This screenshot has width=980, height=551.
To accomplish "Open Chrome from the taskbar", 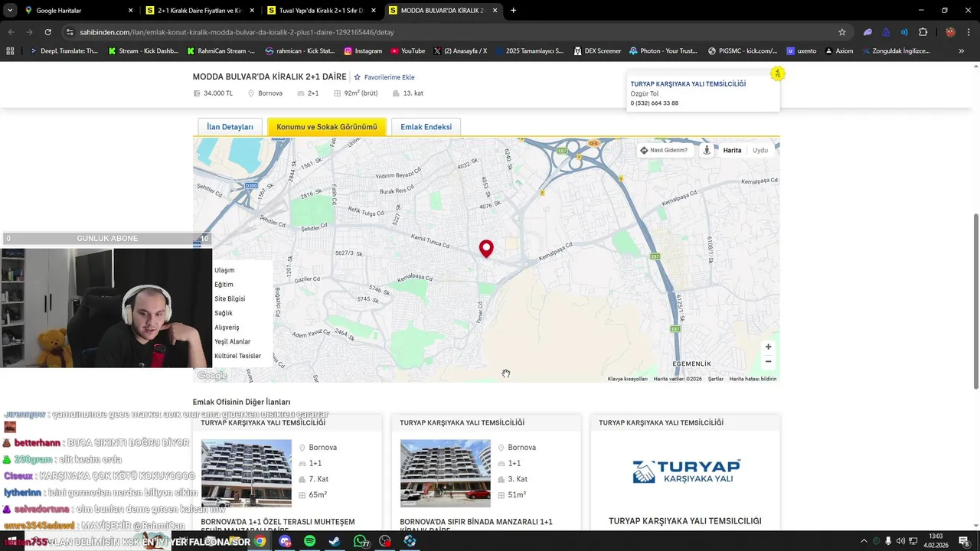I will click(x=260, y=541).
